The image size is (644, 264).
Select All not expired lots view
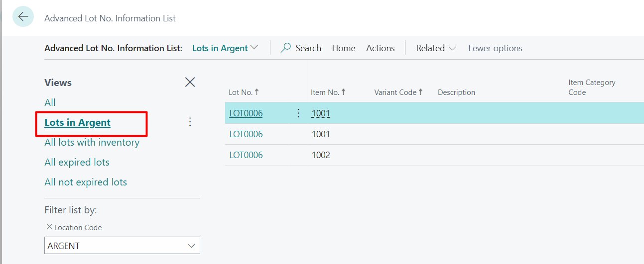pyautogui.click(x=86, y=182)
